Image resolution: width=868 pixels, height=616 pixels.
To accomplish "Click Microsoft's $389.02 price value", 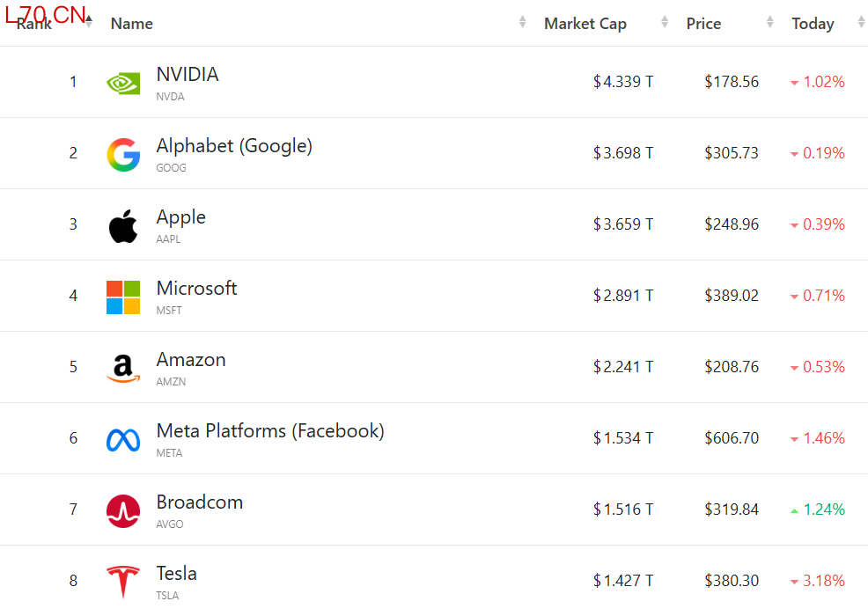I will [732, 296].
